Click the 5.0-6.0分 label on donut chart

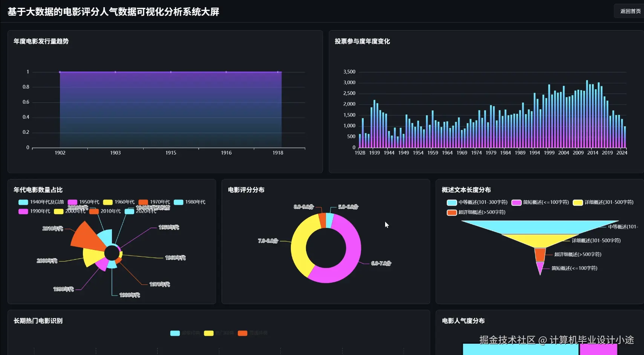[348, 207]
